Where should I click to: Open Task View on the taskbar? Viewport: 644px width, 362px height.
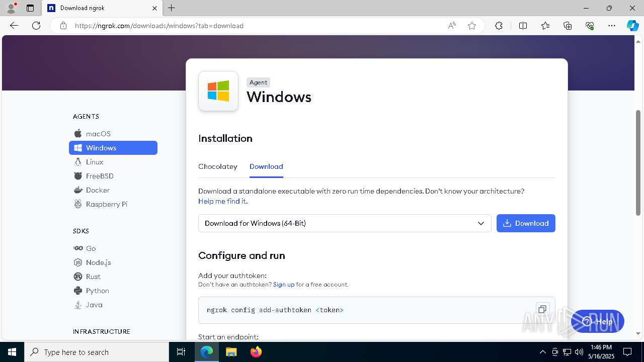point(181,352)
